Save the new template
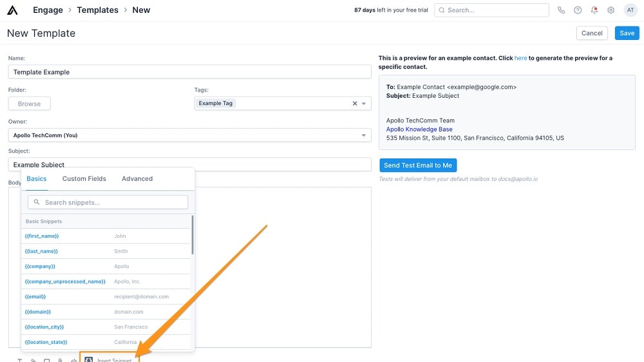The image size is (644, 362). [627, 33]
